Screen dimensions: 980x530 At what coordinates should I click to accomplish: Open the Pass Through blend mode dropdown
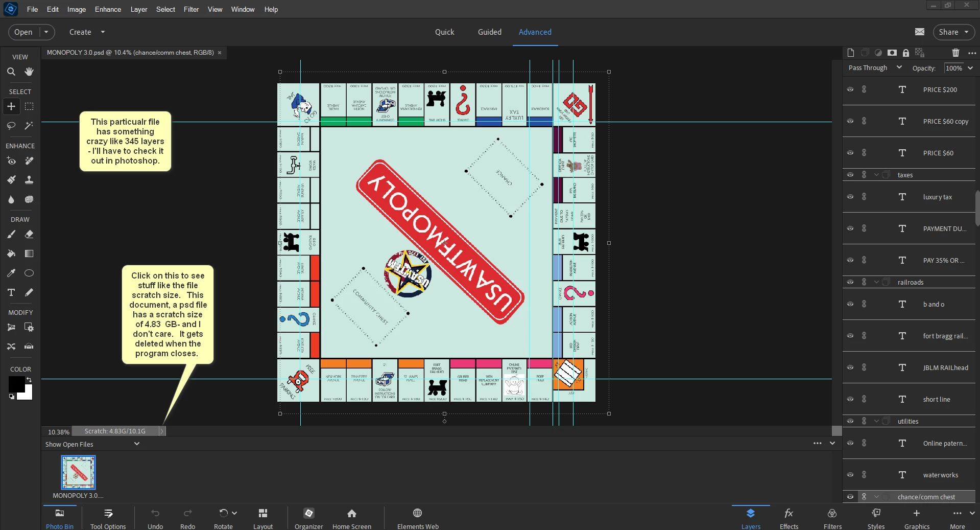(875, 67)
